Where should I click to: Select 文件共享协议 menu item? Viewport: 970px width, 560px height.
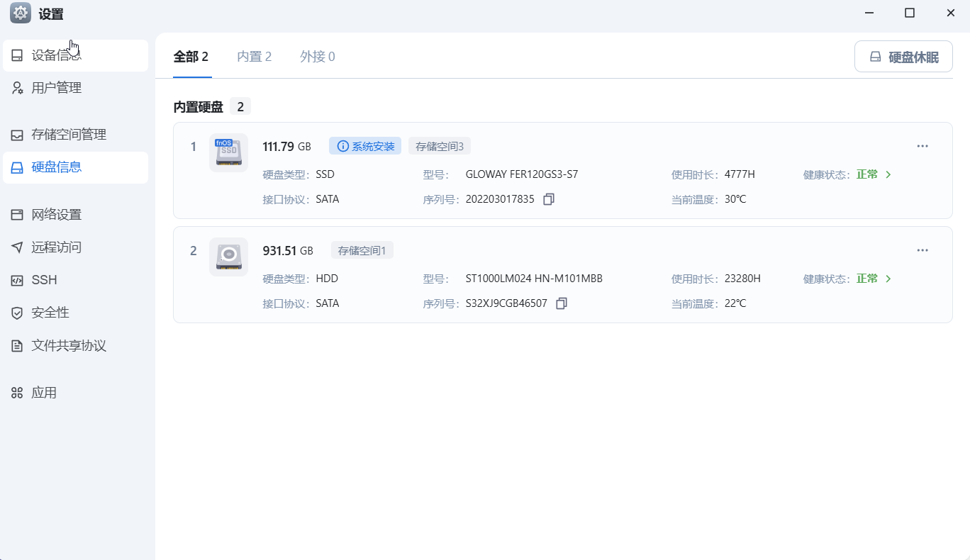75,346
